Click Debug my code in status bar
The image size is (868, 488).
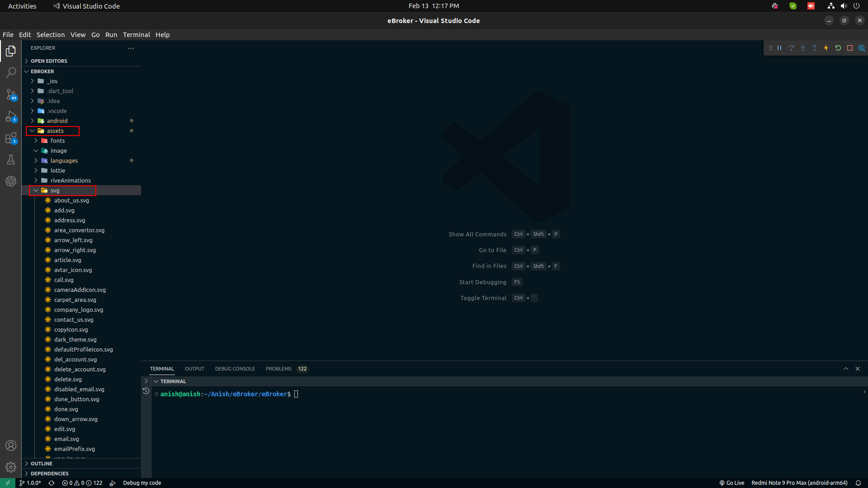142,483
